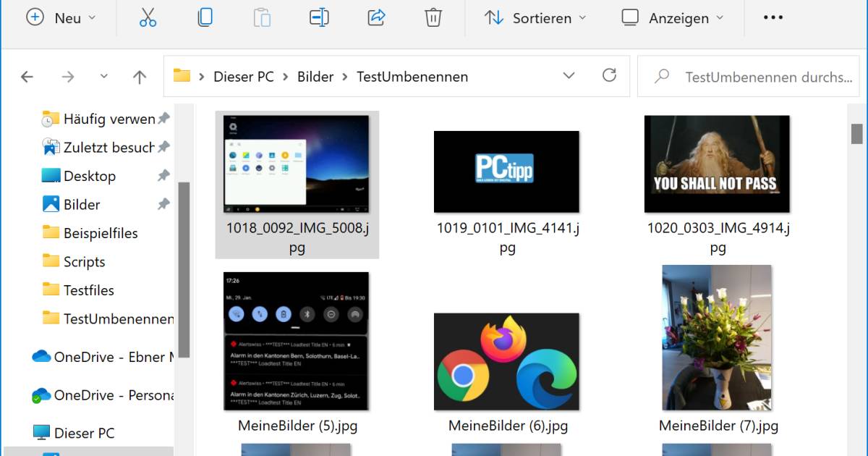
Task: Click the Nach-oben navigation arrow
Action: point(139,76)
